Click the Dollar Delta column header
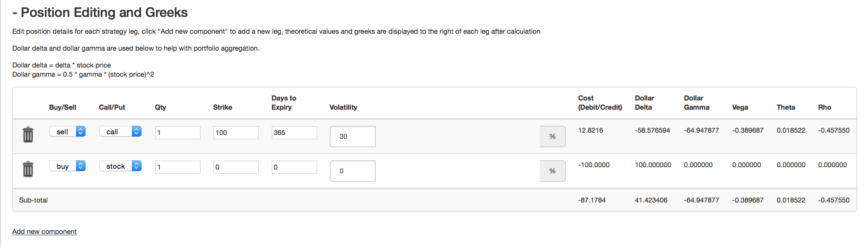The height and width of the screenshot is (247, 868). coord(644,103)
